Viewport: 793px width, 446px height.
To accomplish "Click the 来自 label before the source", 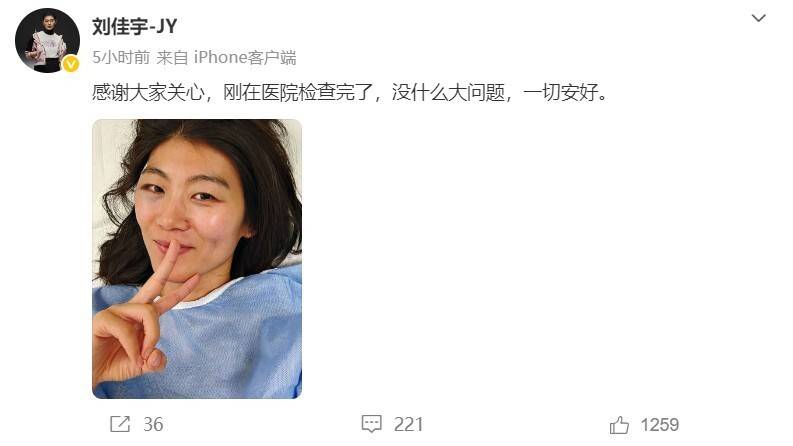I will tap(172, 57).
